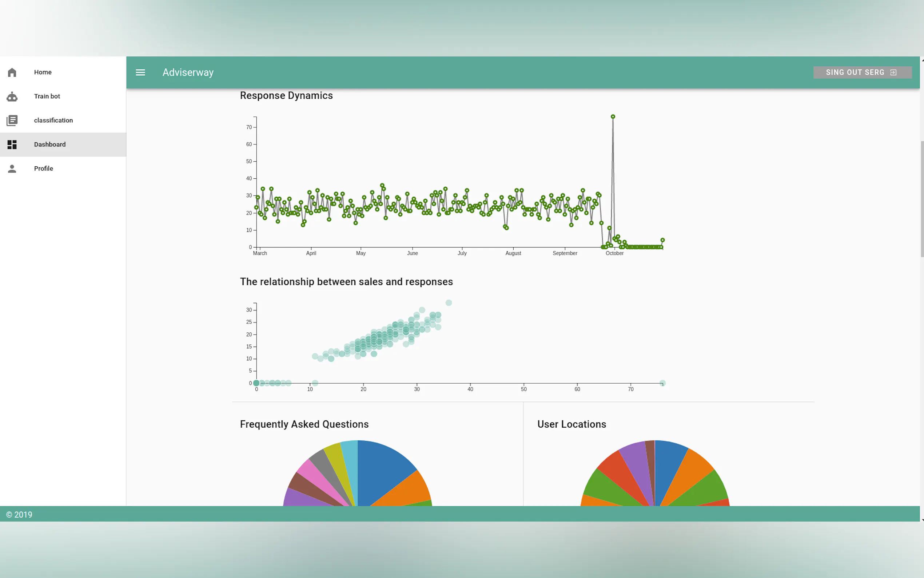Viewport: 924px width, 578px height.
Task: Go to the Profile page label
Action: pyautogui.click(x=43, y=169)
